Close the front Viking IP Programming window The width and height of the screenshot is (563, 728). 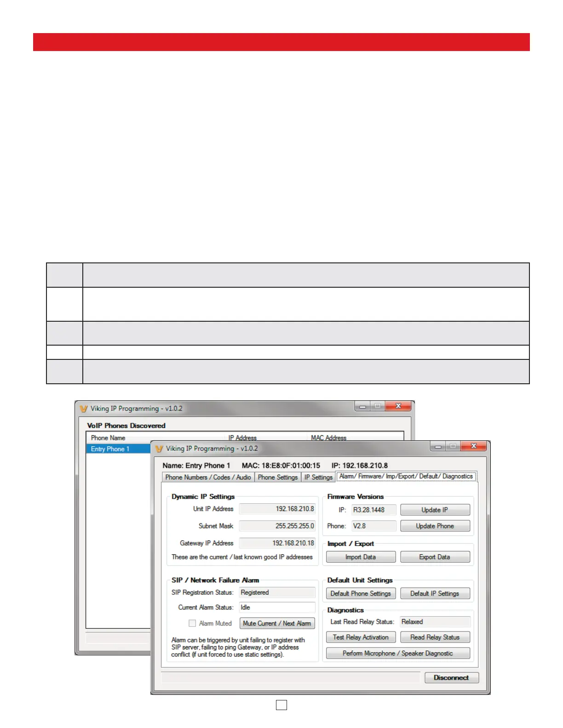tap(474, 446)
